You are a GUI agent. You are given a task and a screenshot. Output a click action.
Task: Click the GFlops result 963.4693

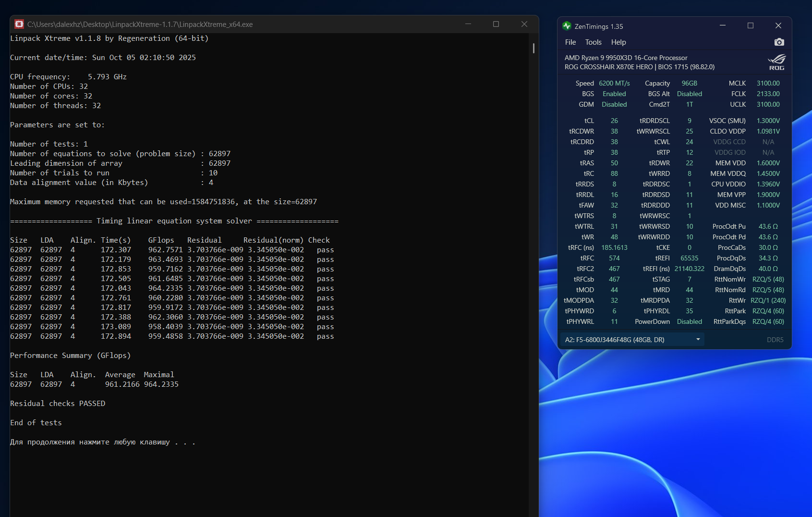pyautogui.click(x=165, y=259)
